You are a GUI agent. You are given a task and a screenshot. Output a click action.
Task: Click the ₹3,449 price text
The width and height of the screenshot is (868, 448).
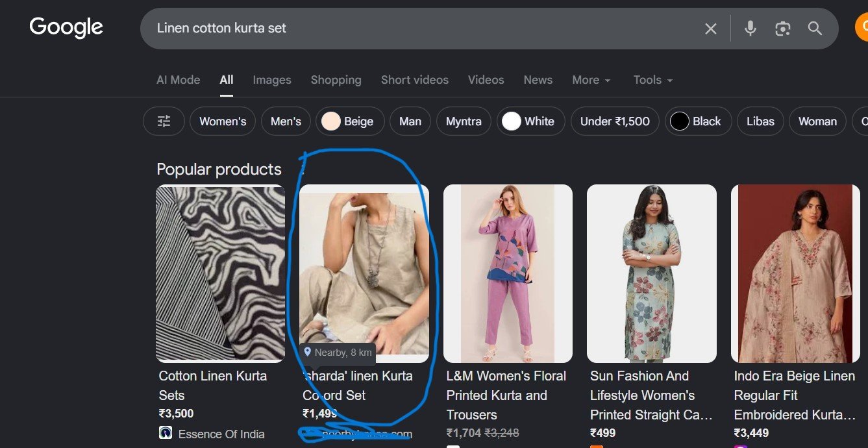pyautogui.click(x=751, y=433)
